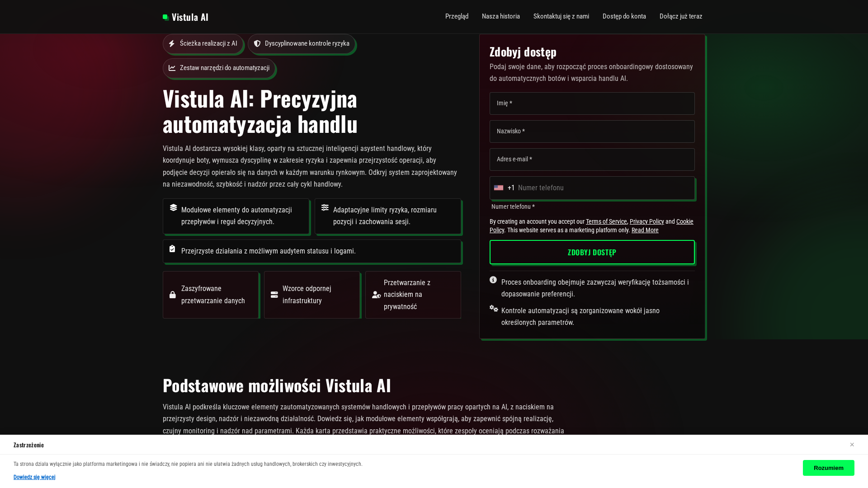This screenshot has height=488, width=868.
Task: Click the Read More link
Action: (645, 230)
